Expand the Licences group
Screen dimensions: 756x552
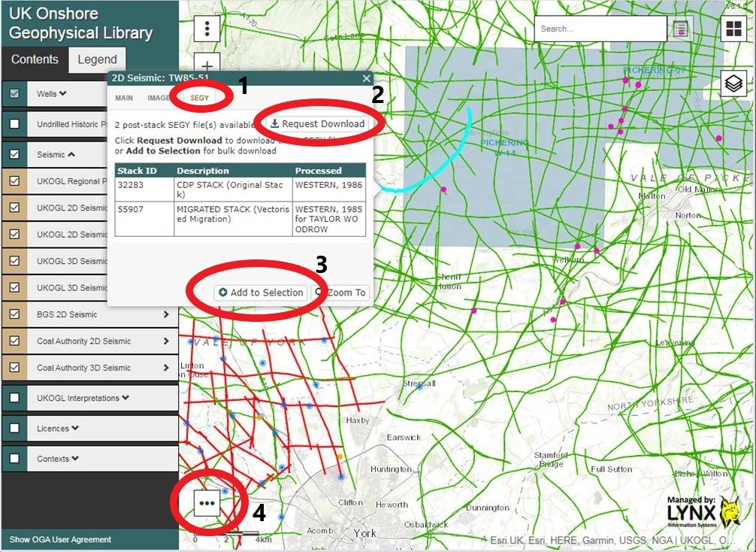[74, 429]
